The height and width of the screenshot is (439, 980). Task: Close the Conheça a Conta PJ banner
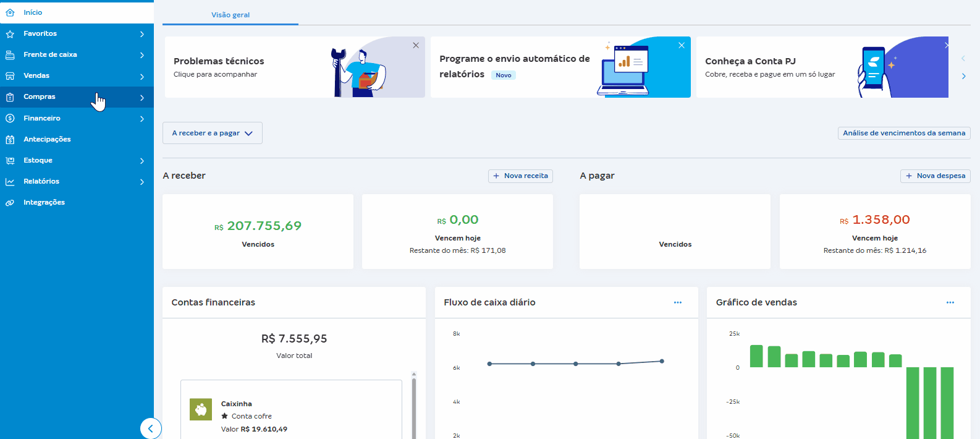tap(946, 45)
